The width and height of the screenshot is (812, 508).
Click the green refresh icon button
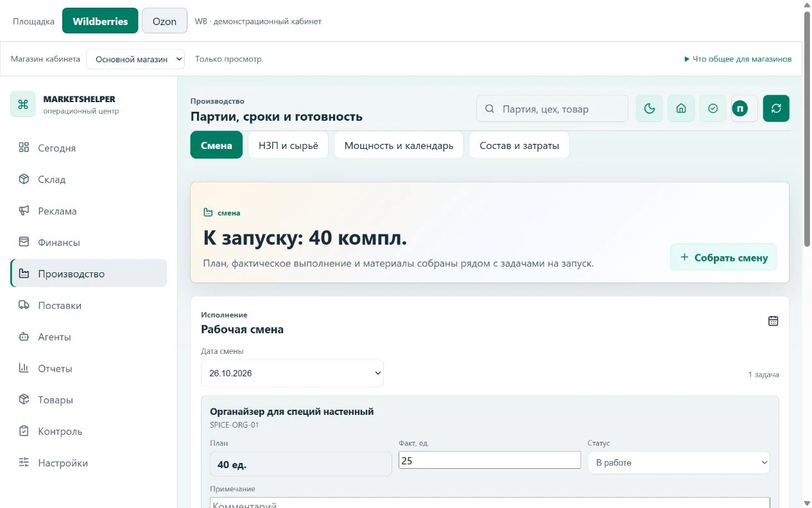pos(776,109)
